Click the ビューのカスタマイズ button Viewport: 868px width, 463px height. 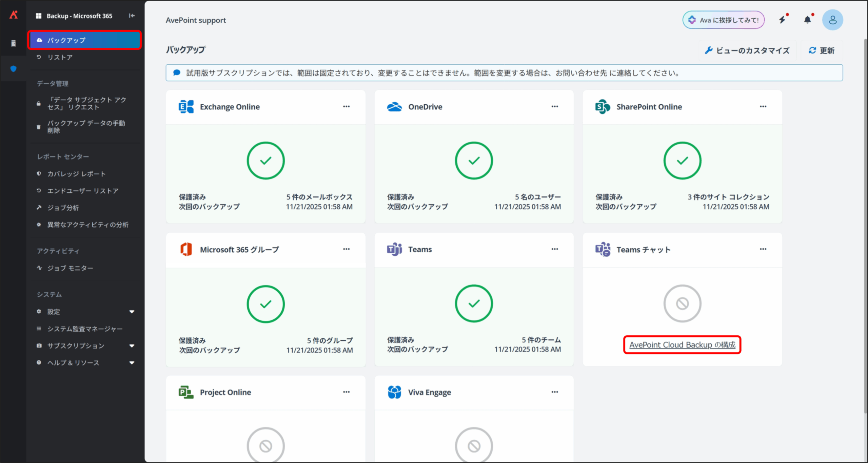747,50
